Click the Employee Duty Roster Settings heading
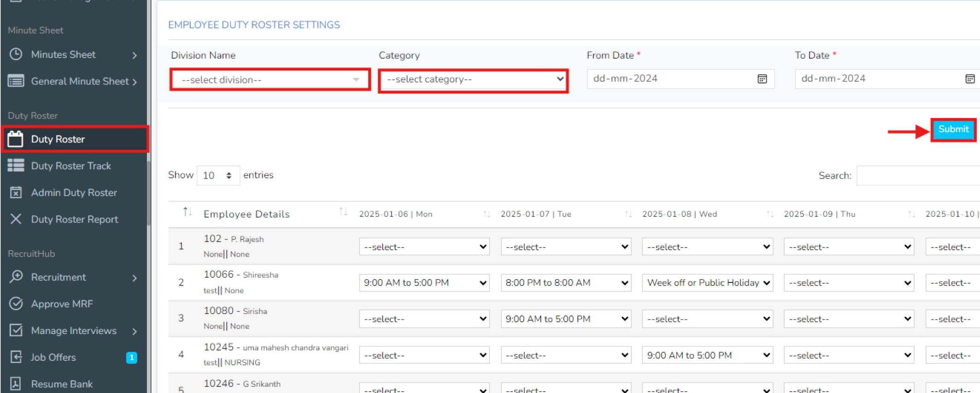980x393 pixels. point(254,25)
